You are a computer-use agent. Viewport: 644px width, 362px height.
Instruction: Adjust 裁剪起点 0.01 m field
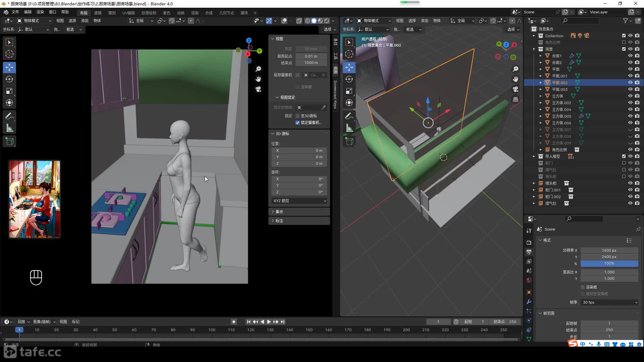(311, 56)
